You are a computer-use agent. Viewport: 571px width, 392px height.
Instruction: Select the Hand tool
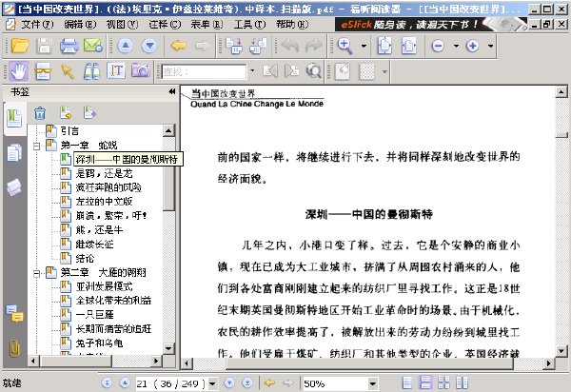[x=19, y=71]
